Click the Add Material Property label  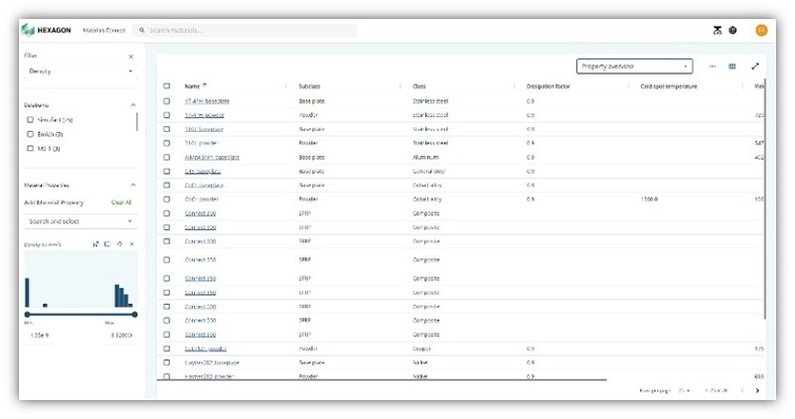pos(54,202)
